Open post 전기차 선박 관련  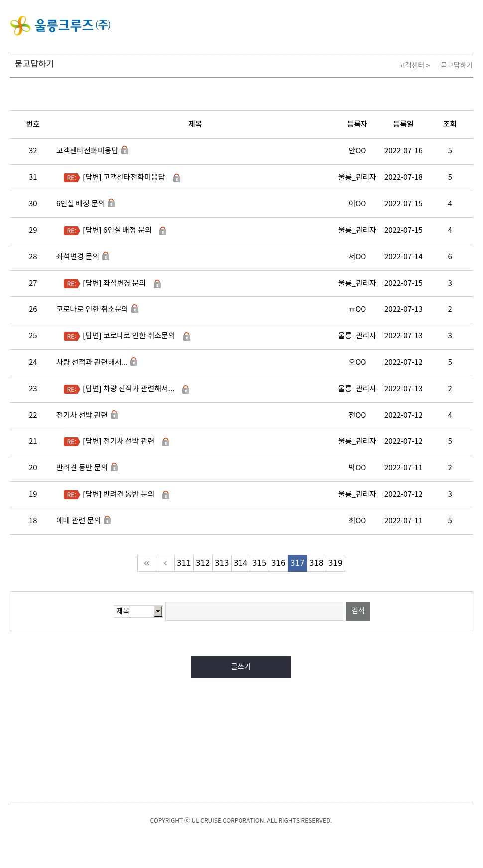(x=82, y=415)
